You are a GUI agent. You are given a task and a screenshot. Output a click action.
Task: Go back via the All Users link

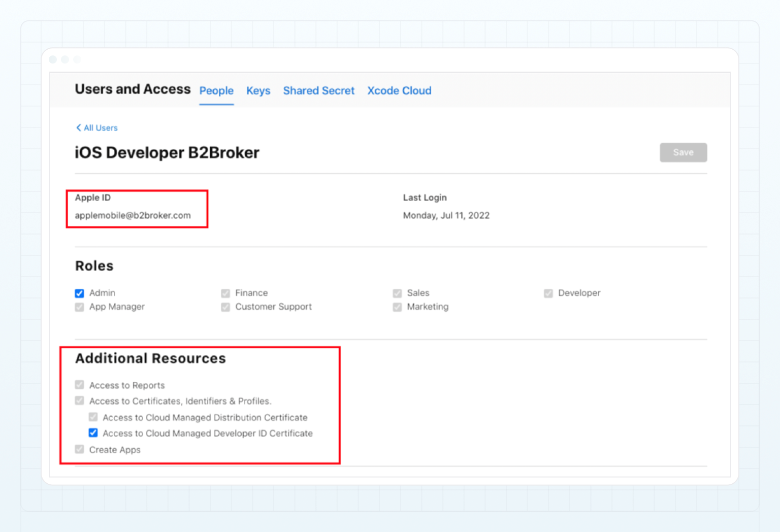(x=101, y=127)
